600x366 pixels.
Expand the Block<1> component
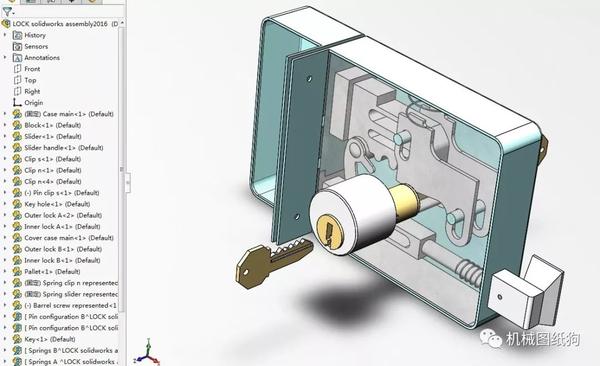[x=5, y=125]
